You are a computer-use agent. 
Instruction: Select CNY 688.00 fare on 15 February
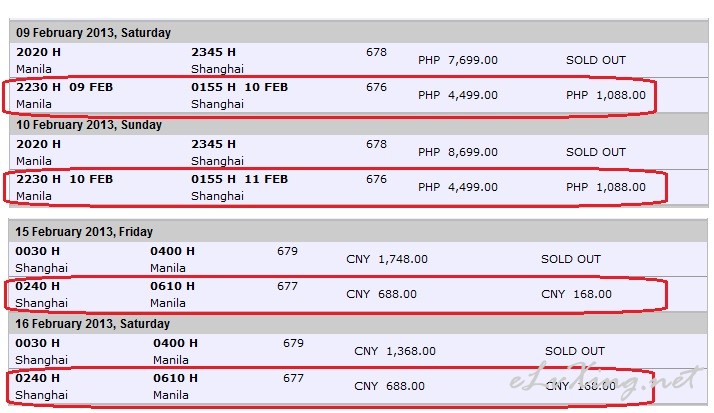click(x=381, y=294)
